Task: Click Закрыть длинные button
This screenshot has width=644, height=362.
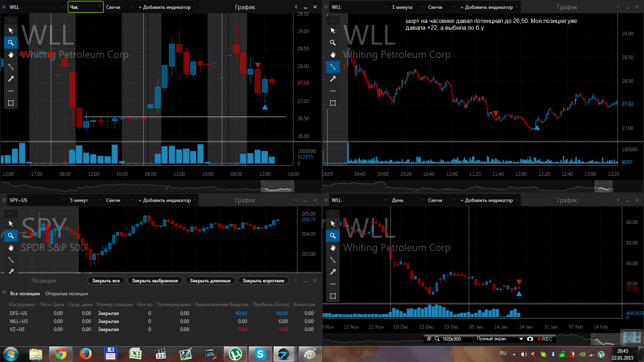Action: [x=210, y=280]
